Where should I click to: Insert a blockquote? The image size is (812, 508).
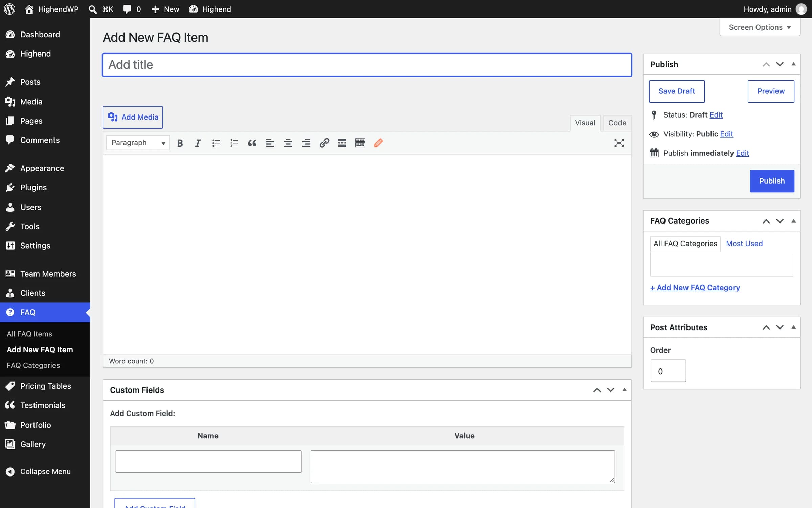coord(252,143)
